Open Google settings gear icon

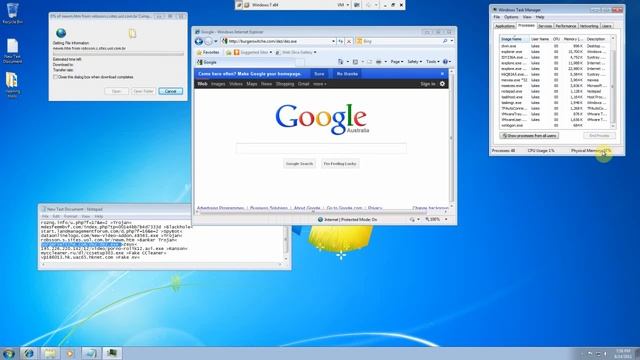coord(442,84)
